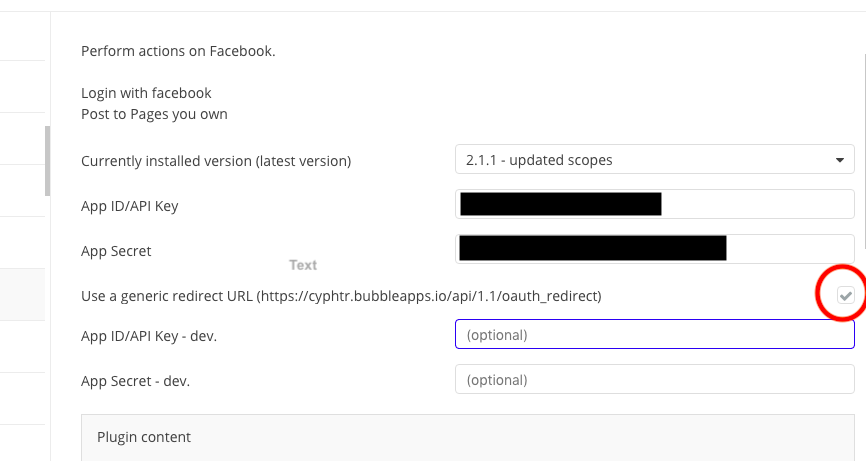
Task: Open the installed version dropdown
Action: (x=654, y=160)
